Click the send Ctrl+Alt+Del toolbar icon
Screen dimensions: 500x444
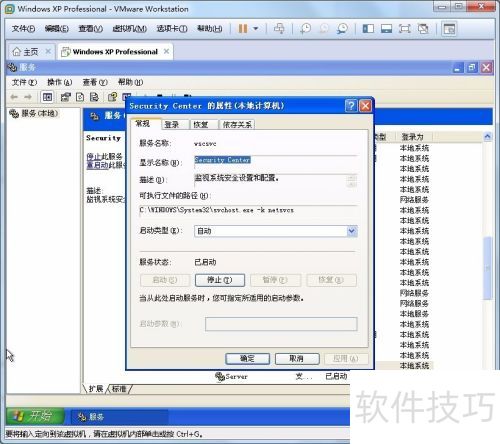tap(279, 29)
